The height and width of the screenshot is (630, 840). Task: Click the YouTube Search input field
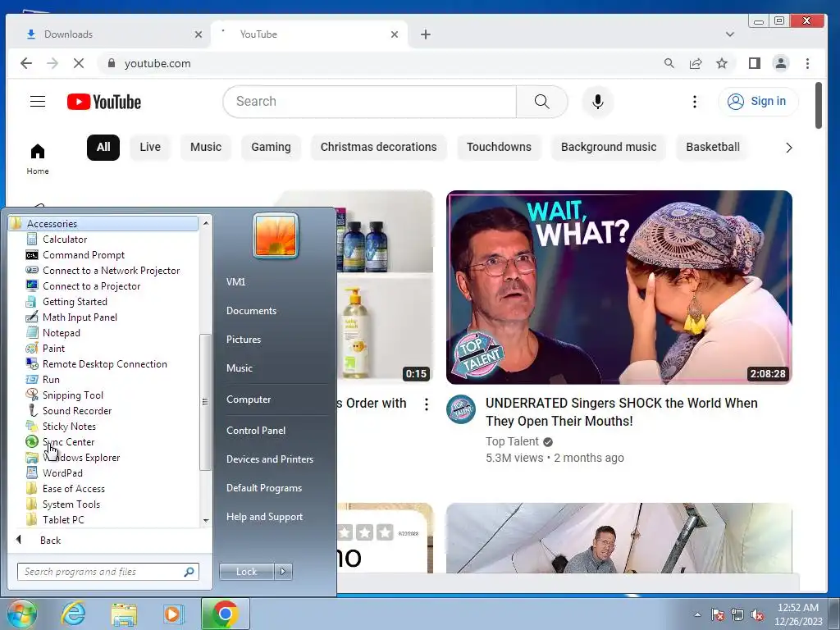click(370, 102)
